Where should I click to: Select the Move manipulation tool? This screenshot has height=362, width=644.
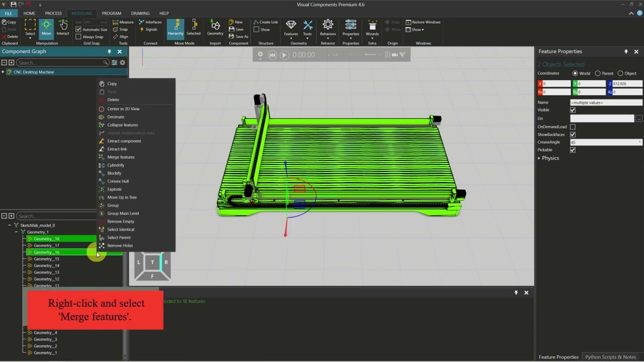(x=46, y=28)
